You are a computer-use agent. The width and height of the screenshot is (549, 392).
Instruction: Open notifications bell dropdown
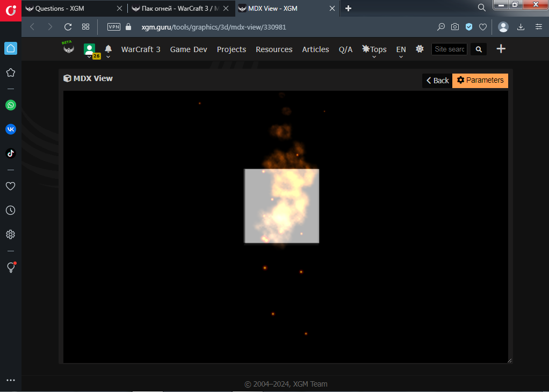click(x=108, y=50)
